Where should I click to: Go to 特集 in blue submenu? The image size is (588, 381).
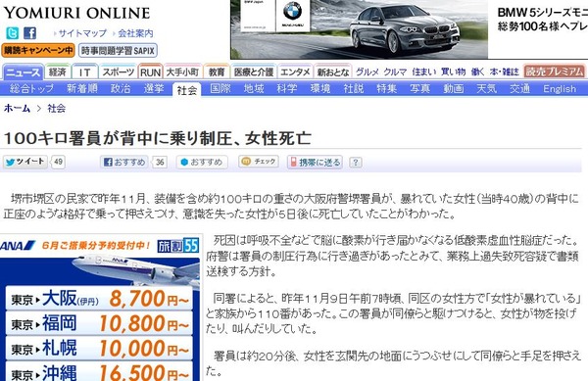click(x=387, y=89)
